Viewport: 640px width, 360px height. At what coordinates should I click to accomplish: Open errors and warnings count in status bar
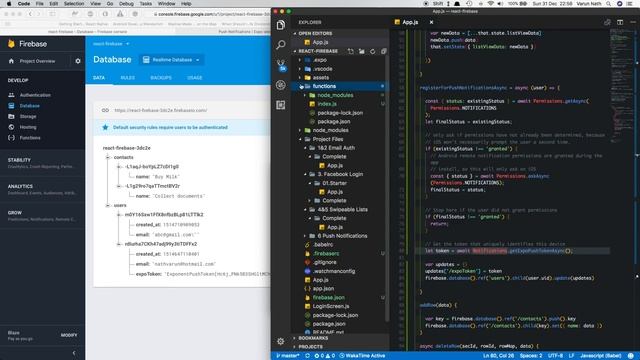pyautogui.click(x=325, y=356)
